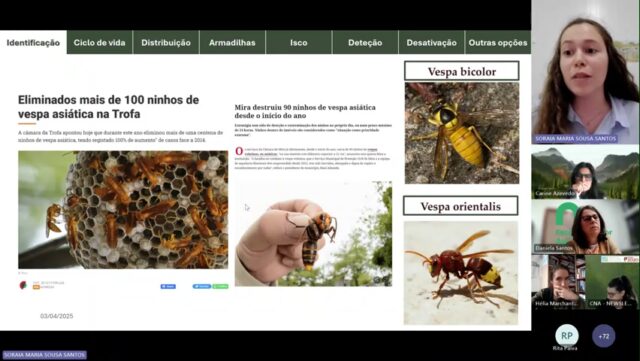Select Soraia Maria Sousa Santos video tile

coord(585,72)
